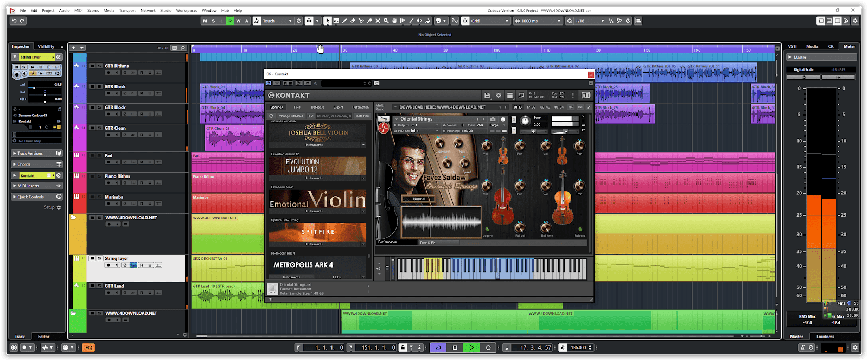Toggle global Mute M button

[x=205, y=21]
